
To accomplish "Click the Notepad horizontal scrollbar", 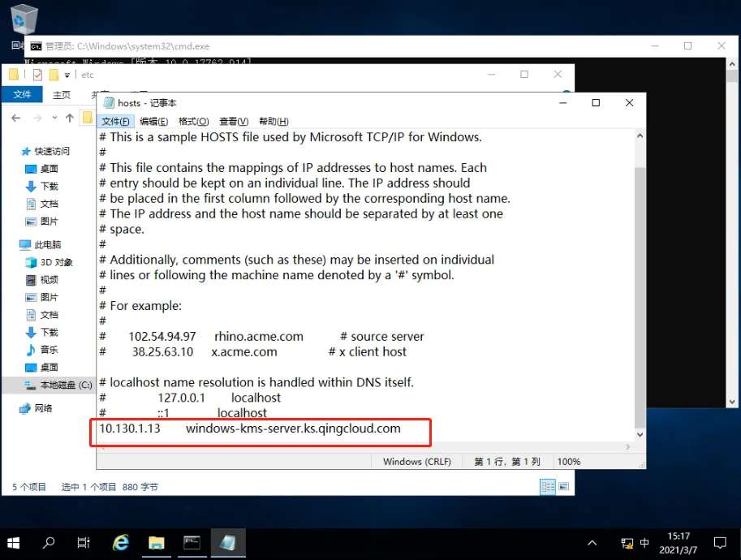I will [x=325, y=447].
